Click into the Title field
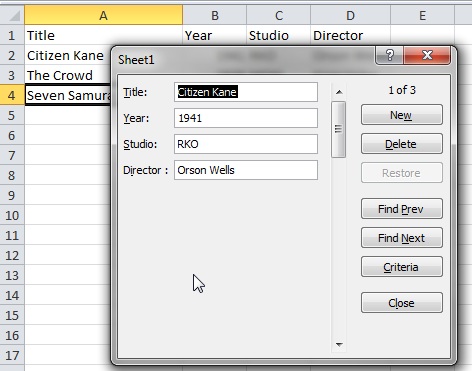This screenshot has width=472, height=371. (x=246, y=92)
